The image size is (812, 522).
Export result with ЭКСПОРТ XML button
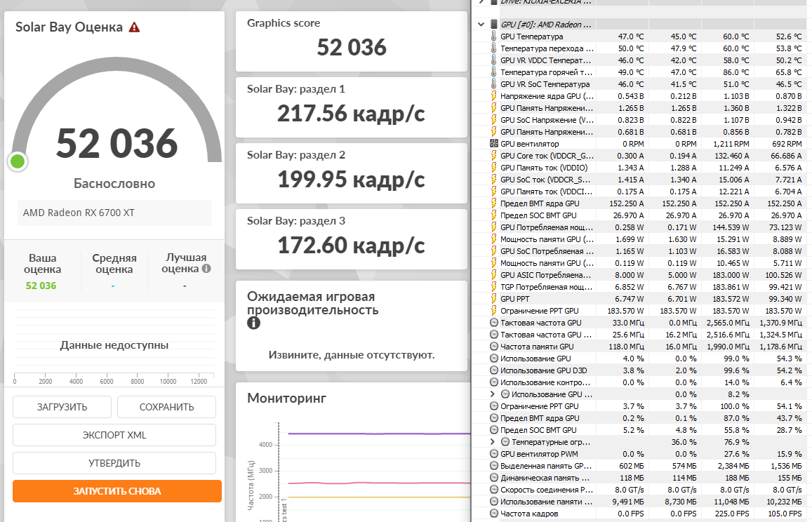pyautogui.click(x=114, y=435)
